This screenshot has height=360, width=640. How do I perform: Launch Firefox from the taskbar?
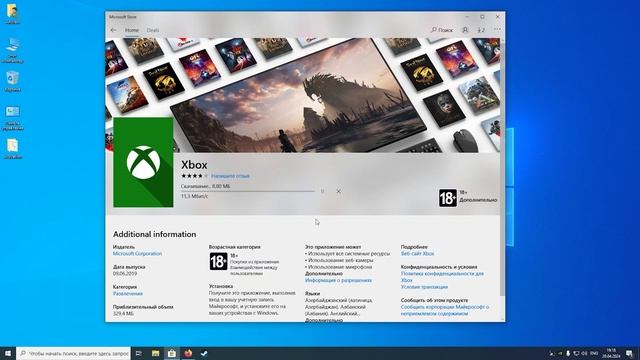pyautogui.click(x=188, y=353)
